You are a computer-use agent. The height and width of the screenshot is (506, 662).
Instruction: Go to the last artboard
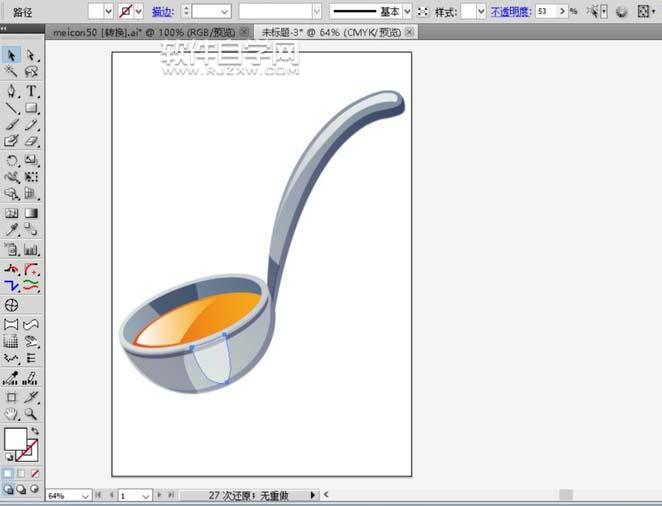coord(171,495)
